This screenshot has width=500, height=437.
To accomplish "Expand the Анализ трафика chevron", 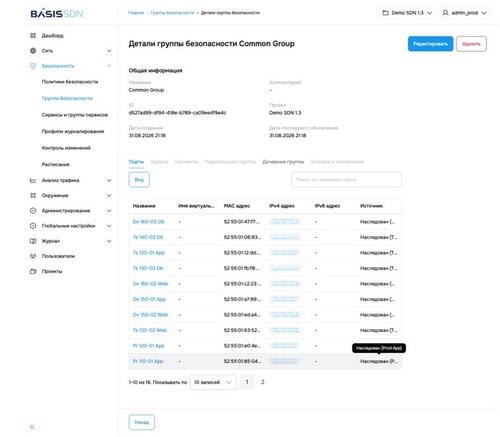I will [x=109, y=180].
